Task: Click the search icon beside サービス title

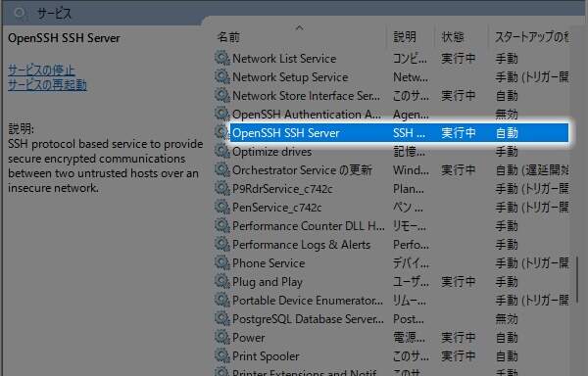Action: pos(20,14)
